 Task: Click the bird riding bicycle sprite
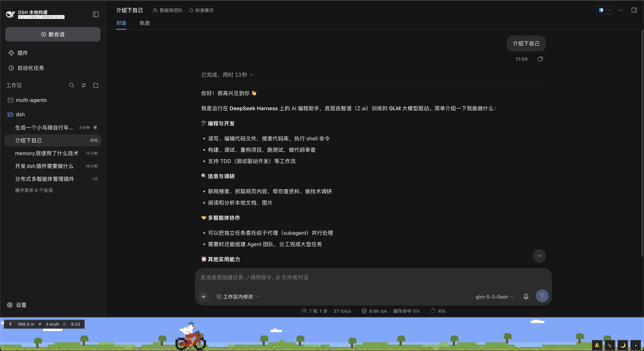click(191, 336)
